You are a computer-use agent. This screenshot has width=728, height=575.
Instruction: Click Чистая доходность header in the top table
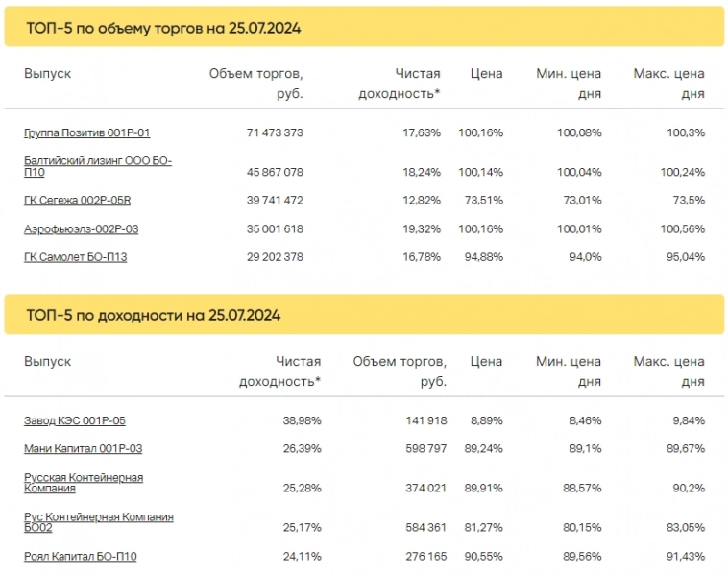tap(400, 84)
